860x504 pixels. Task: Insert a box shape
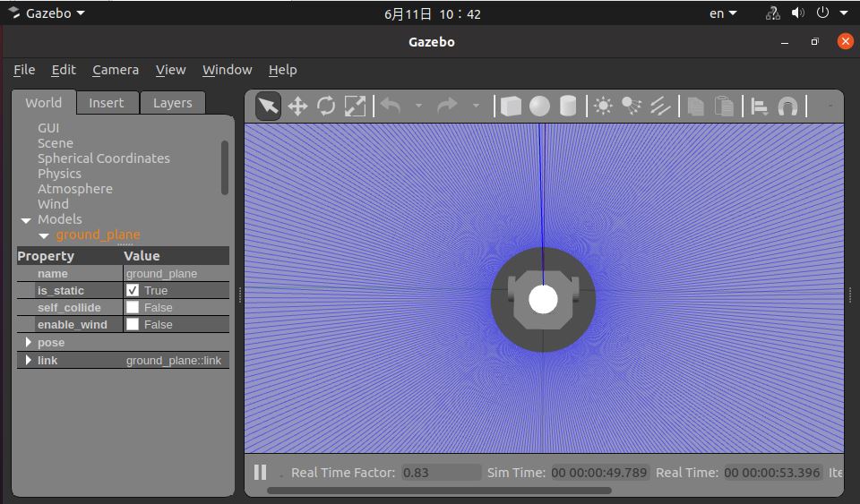(x=511, y=106)
